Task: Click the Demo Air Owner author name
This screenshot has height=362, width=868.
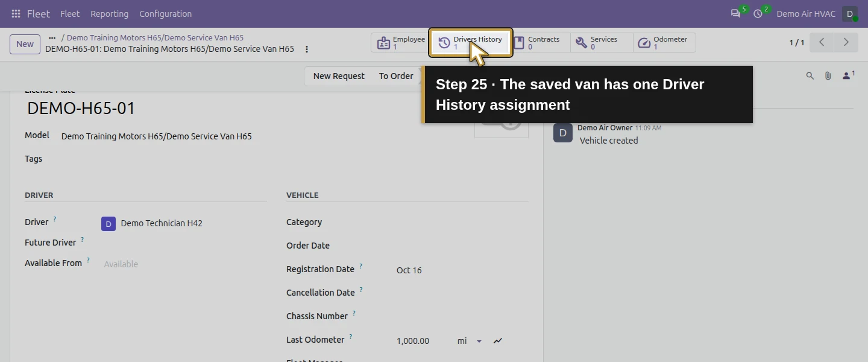Action: pyautogui.click(x=605, y=128)
